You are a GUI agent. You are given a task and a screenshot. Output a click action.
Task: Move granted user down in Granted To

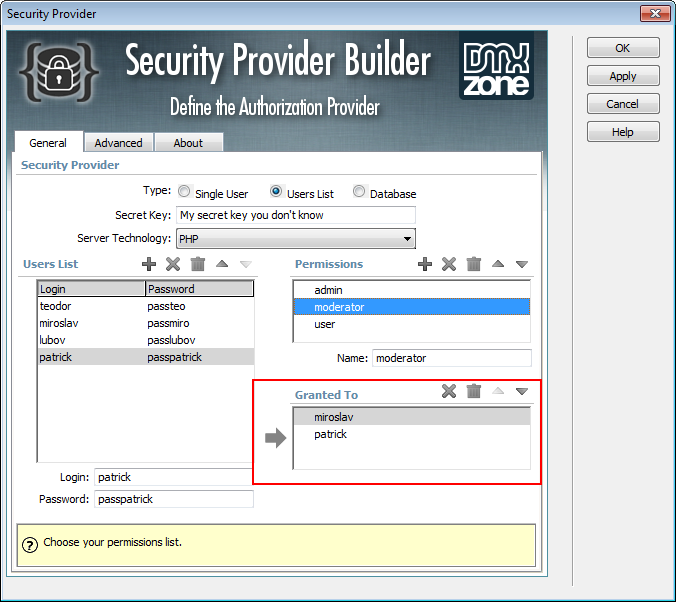pyautogui.click(x=522, y=391)
